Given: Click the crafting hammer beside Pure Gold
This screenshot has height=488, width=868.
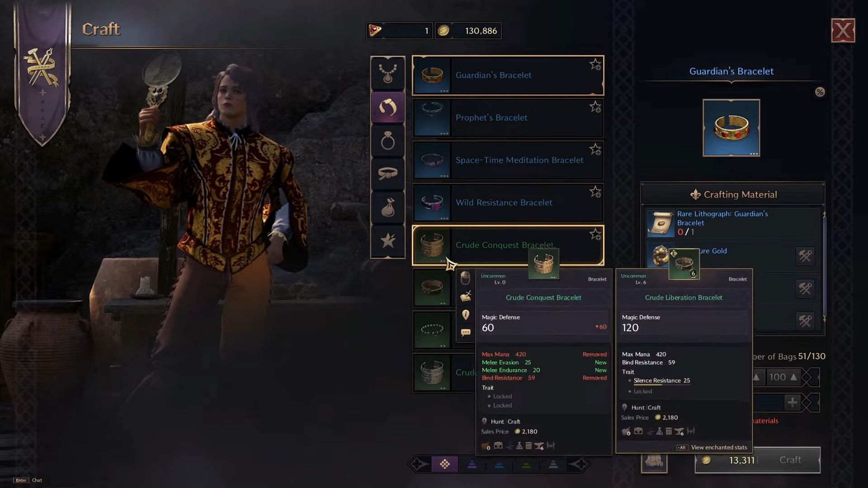Looking at the screenshot, I should coord(805,256).
